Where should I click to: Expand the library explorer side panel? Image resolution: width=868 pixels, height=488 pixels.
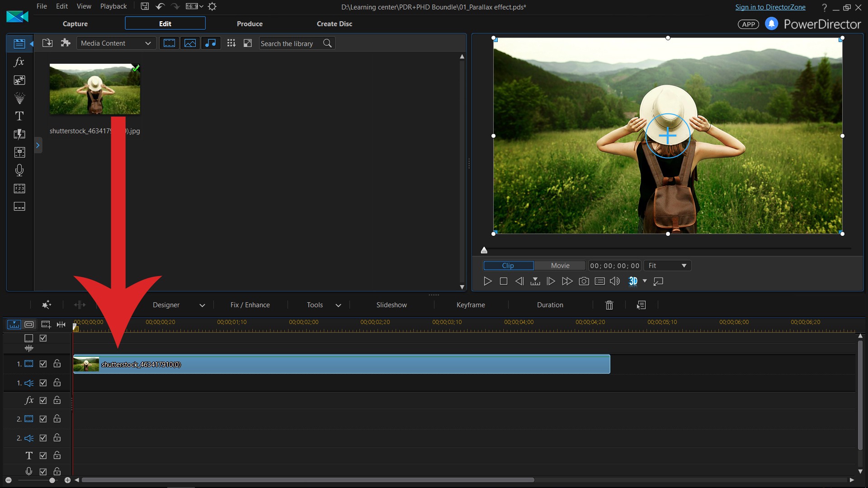[x=38, y=145]
